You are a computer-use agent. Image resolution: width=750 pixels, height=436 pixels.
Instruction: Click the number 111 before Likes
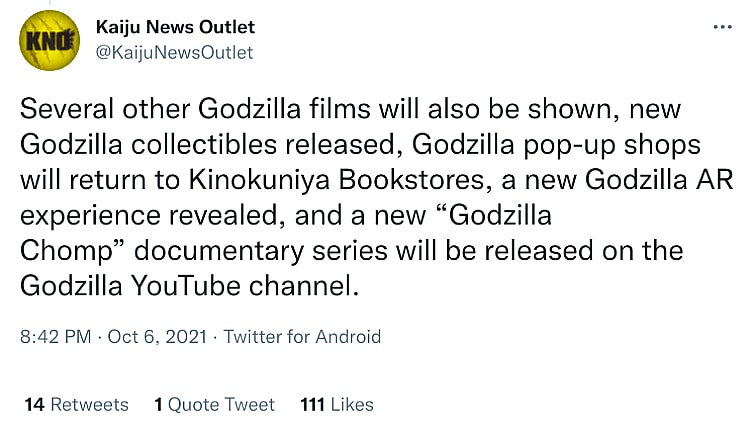[312, 404]
